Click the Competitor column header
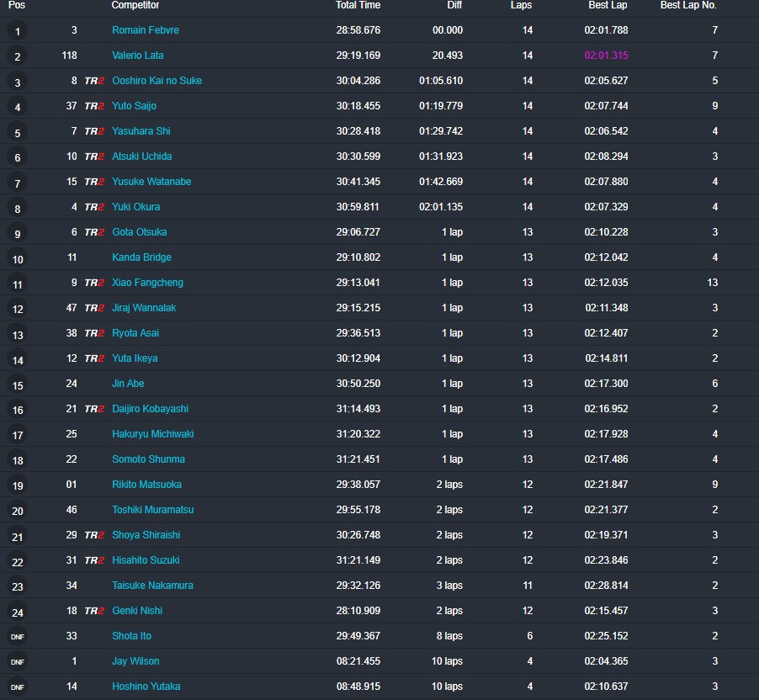The width and height of the screenshot is (759, 700). (x=135, y=5)
